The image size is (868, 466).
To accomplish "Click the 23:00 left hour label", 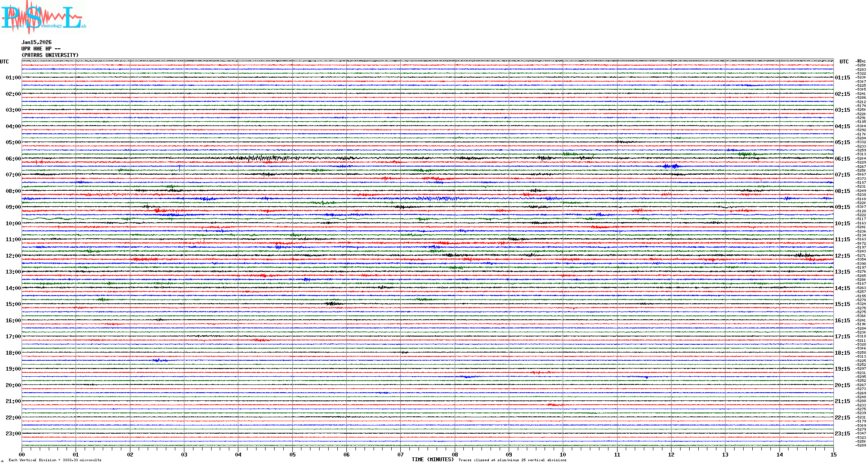I will click(13, 434).
